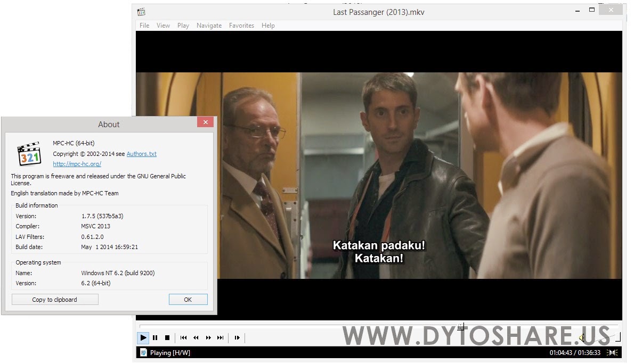This screenshot has width=634, height=364.
Task: Click OS name Windows NT 6.2 (build 9200)
Action: tap(118, 273)
